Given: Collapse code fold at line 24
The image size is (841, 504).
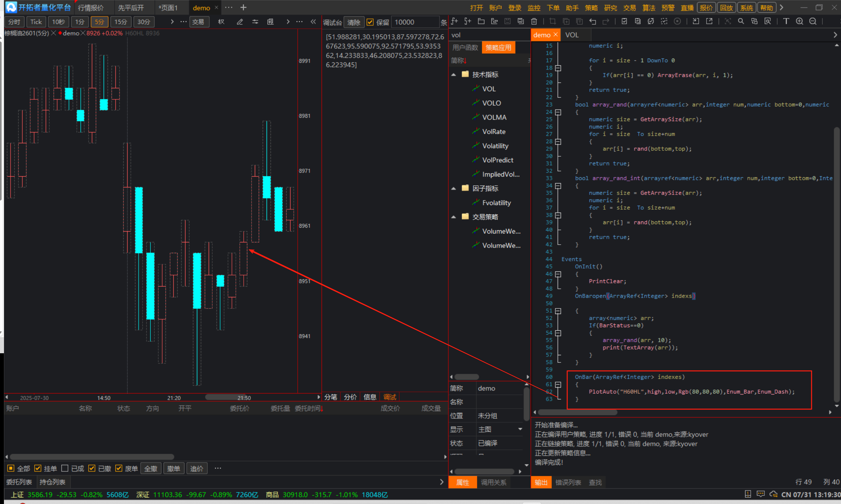Looking at the screenshot, I should tap(558, 112).
